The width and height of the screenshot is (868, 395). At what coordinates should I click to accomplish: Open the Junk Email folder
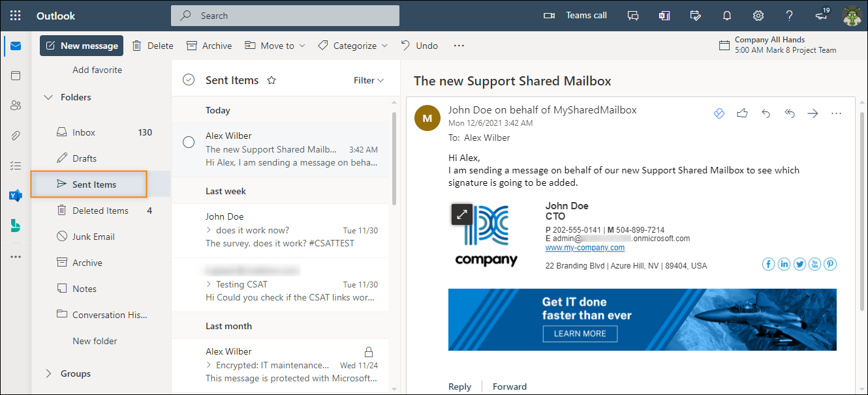coord(101,237)
